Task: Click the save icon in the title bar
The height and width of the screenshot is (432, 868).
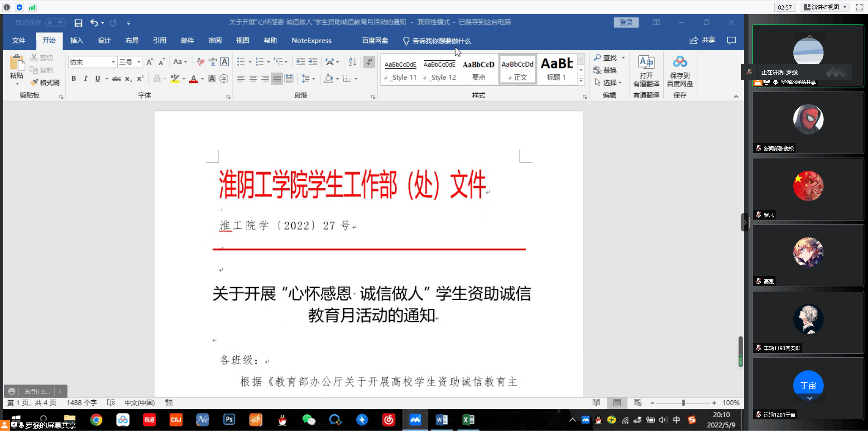Action: point(78,23)
